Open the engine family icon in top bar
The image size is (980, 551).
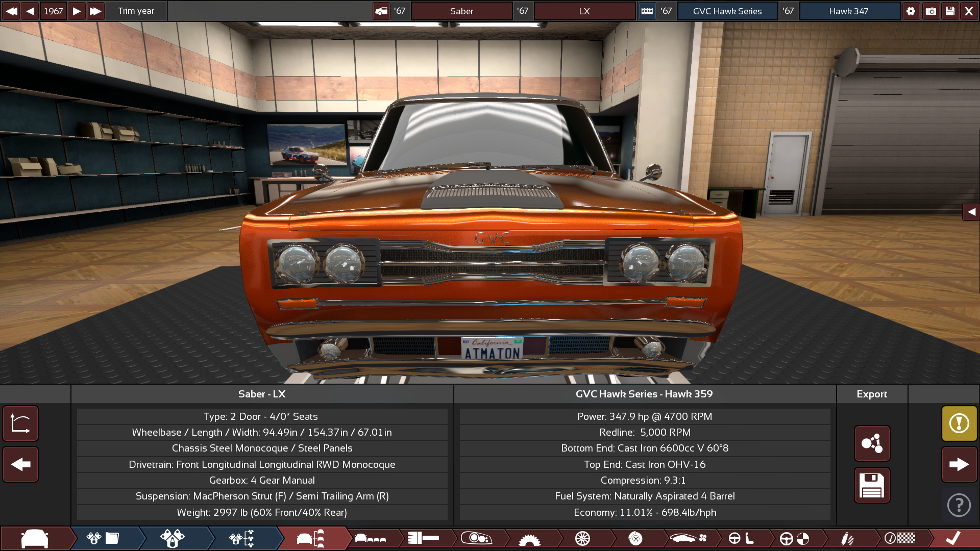pos(647,11)
